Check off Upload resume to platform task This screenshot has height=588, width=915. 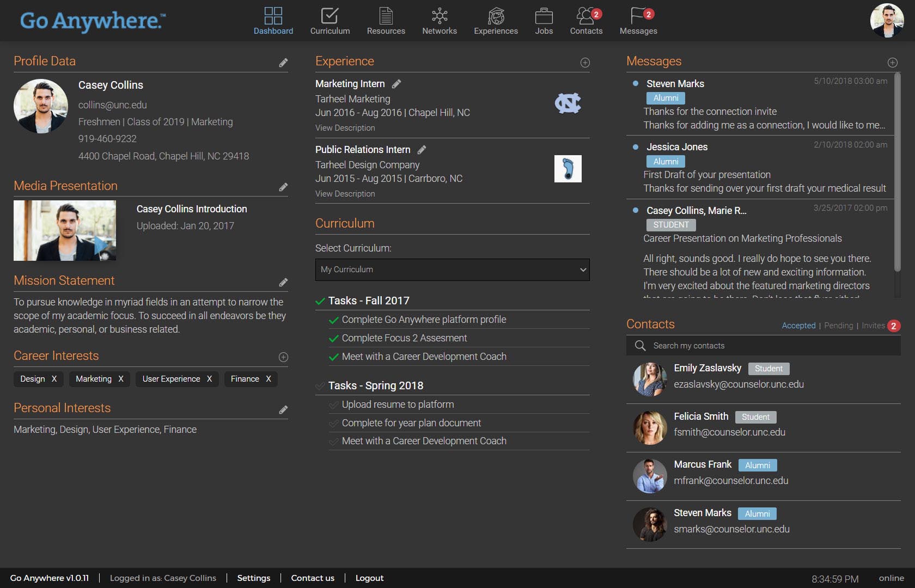coord(333,405)
